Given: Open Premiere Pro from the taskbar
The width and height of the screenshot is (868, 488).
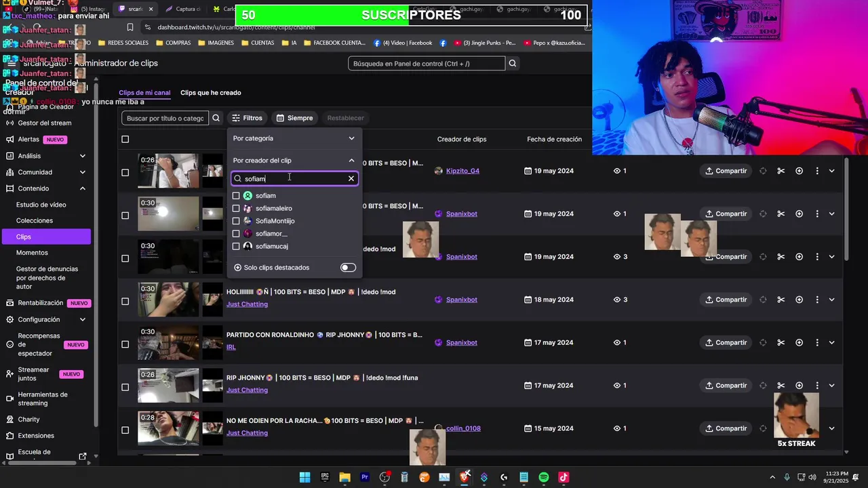Looking at the screenshot, I should [365, 477].
